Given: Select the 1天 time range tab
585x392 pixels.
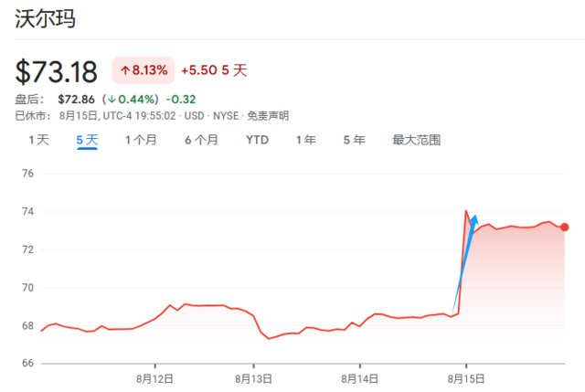Looking at the screenshot, I should (x=38, y=140).
